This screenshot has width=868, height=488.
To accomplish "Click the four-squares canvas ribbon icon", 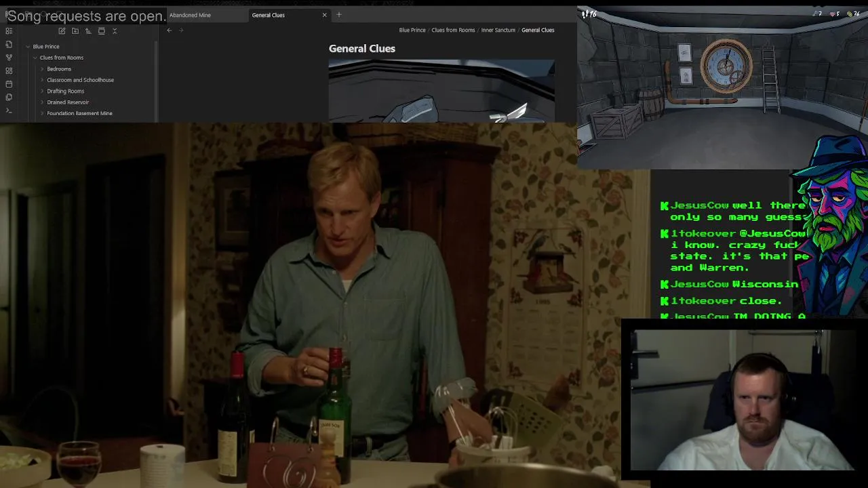I will click(x=9, y=70).
